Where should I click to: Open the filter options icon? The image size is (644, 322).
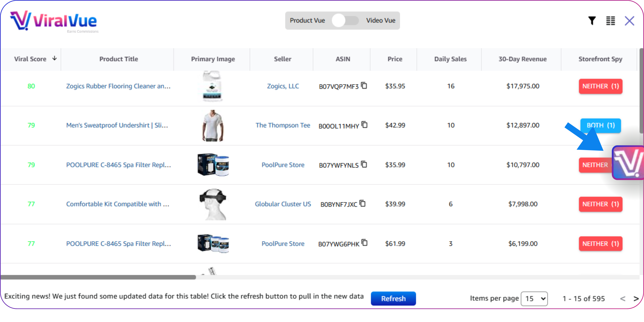pos(592,21)
